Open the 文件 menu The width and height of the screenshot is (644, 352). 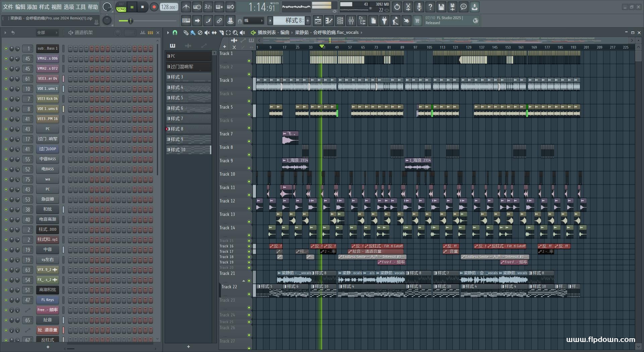8,7
